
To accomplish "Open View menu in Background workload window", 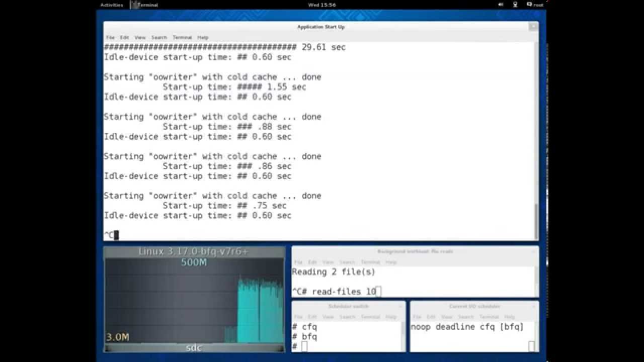I will (x=328, y=262).
